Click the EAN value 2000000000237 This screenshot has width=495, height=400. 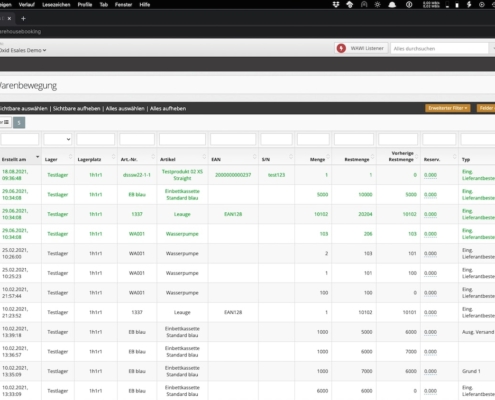pyautogui.click(x=233, y=175)
